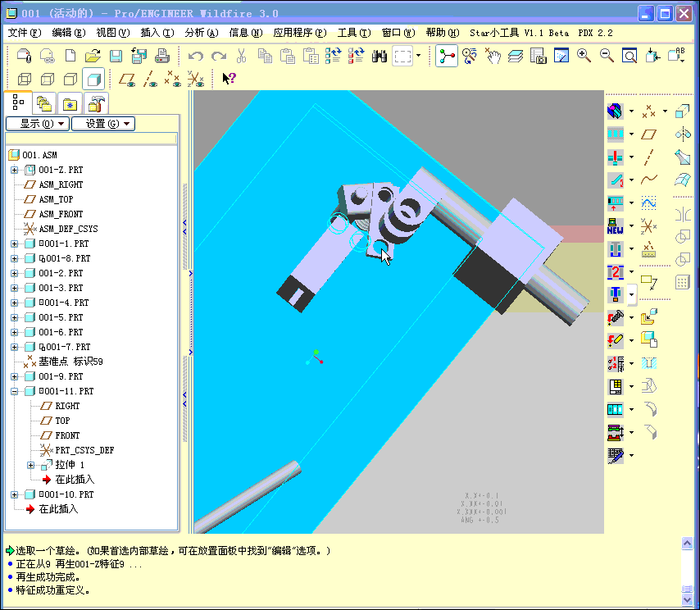
Task: Toggle hidden line display mode
Action: coord(48,80)
